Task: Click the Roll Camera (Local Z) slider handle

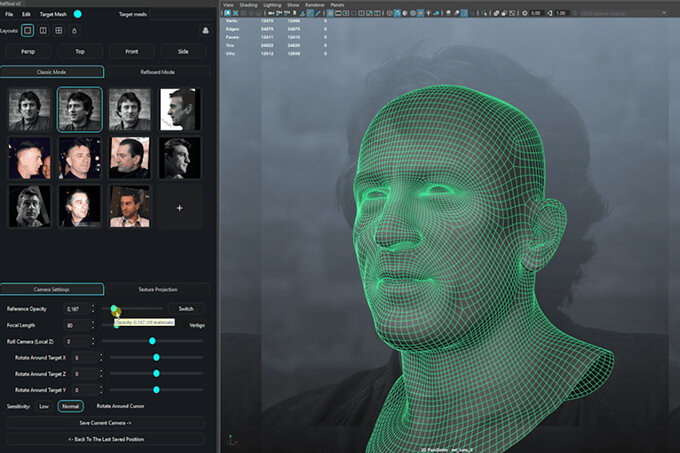Action: tap(152, 341)
